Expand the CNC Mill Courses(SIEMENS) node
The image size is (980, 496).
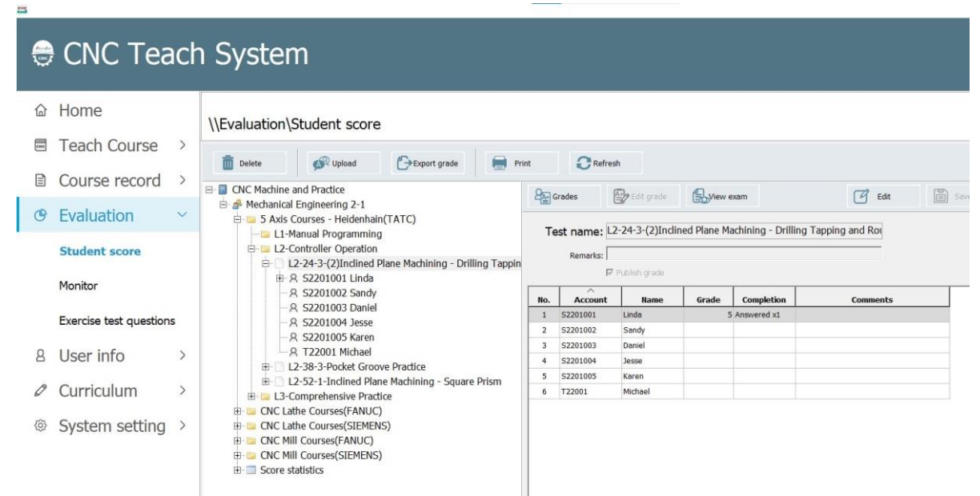tap(238, 454)
